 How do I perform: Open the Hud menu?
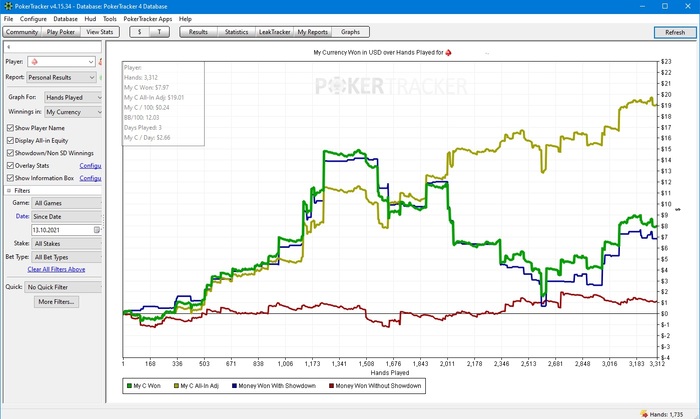pyautogui.click(x=90, y=19)
